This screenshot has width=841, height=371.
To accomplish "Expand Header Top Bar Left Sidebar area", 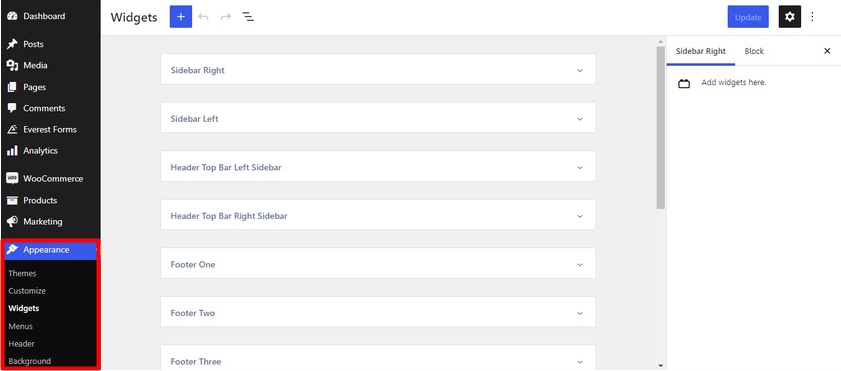I will pos(378,166).
